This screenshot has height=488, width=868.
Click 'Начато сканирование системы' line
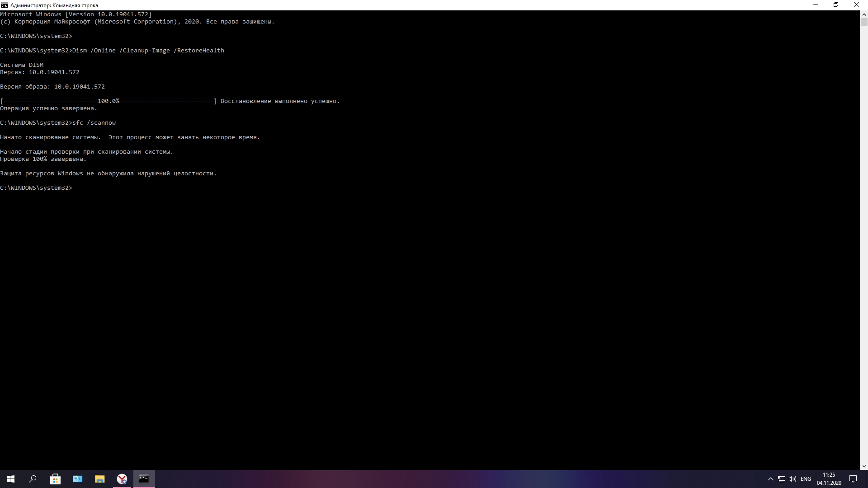pos(130,137)
